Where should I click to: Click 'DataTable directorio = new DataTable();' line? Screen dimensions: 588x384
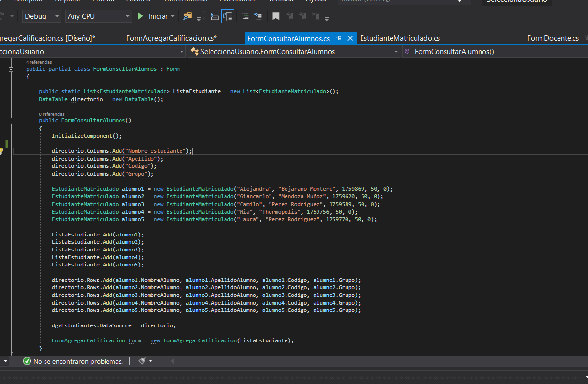point(101,99)
